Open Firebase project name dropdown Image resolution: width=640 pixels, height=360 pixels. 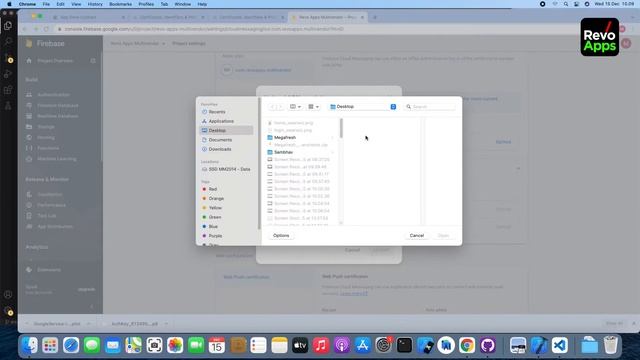coord(138,44)
